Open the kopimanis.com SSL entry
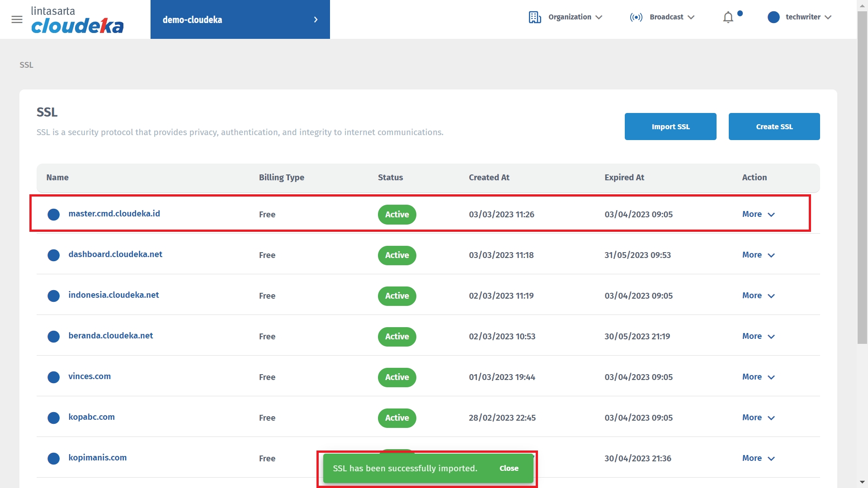The image size is (868, 488). [x=97, y=458]
